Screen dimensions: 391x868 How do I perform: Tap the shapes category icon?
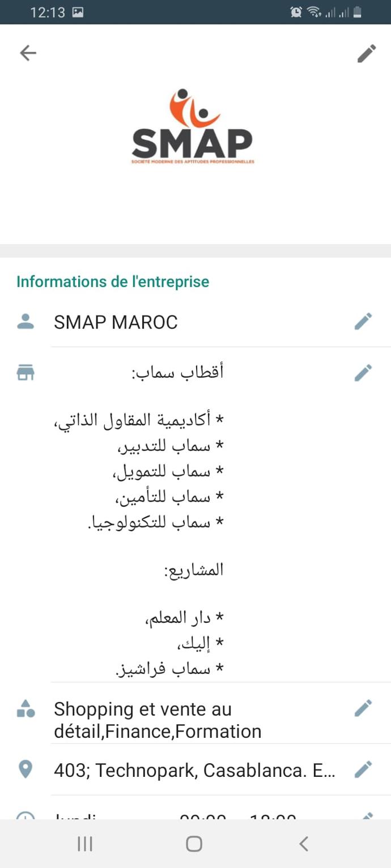pos(25,708)
